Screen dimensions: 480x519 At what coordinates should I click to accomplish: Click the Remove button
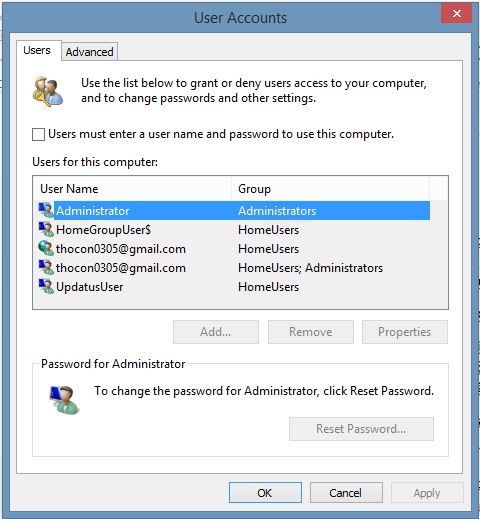point(311,332)
